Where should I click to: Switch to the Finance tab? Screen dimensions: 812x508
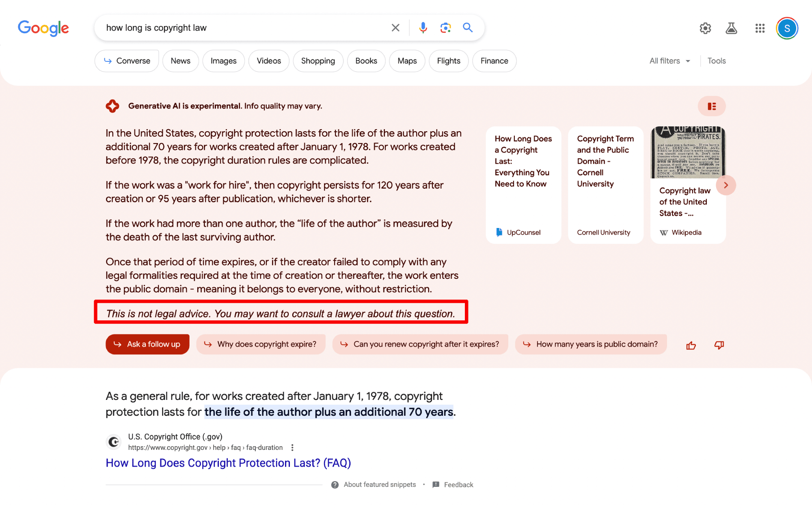click(495, 61)
